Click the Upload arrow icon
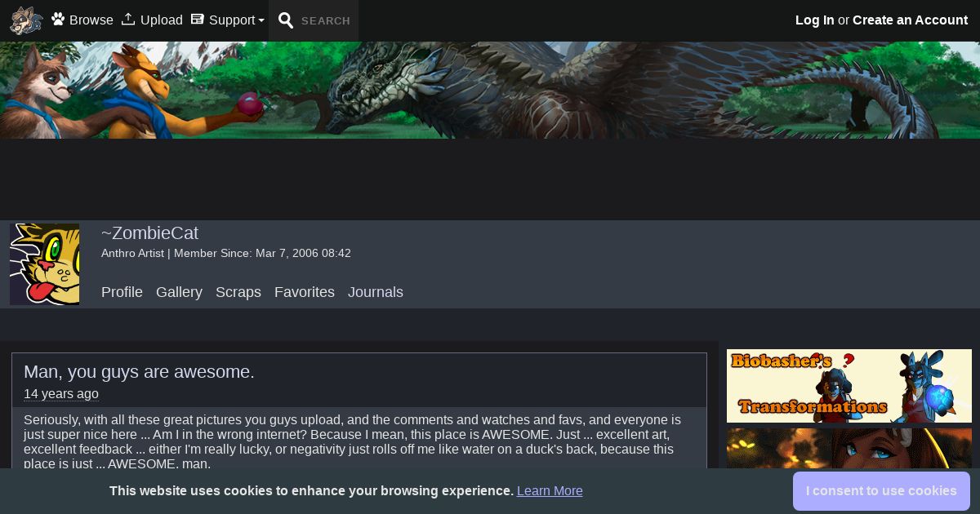 pos(128,20)
